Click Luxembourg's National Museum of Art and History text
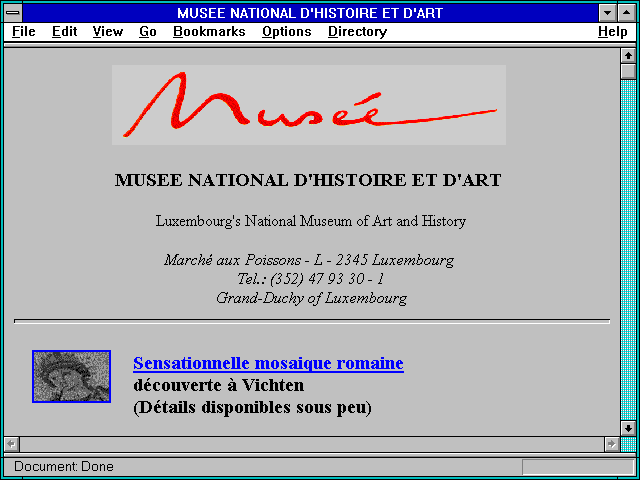Viewport: 640px width, 480px height. 311,221
